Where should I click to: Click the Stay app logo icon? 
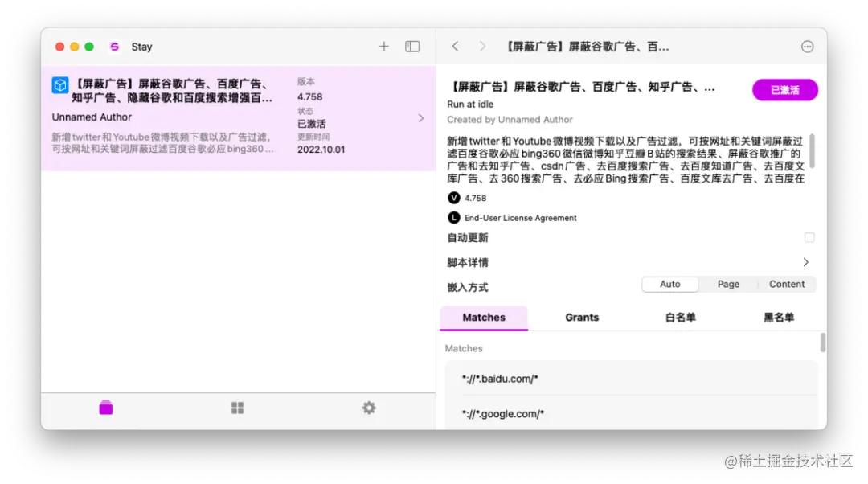(115, 47)
